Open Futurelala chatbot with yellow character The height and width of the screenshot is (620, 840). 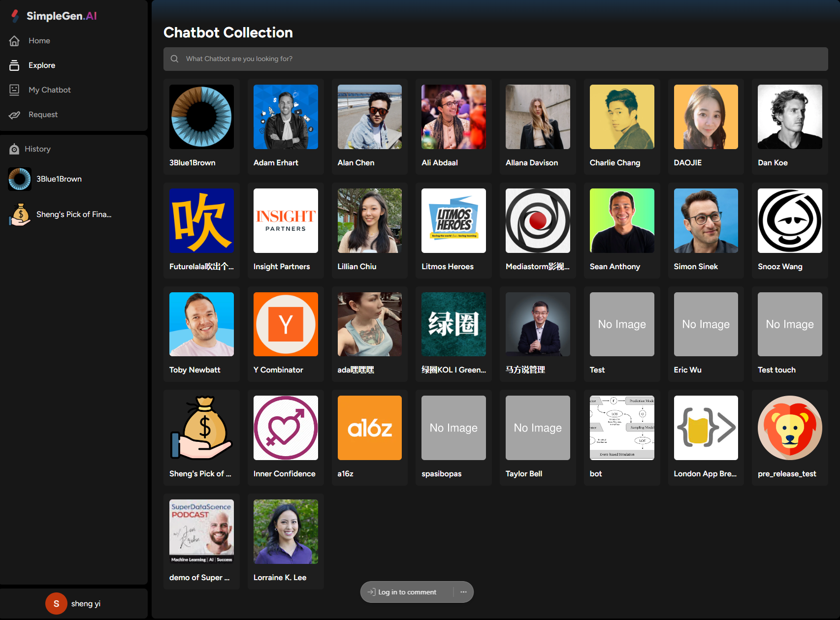201,220
